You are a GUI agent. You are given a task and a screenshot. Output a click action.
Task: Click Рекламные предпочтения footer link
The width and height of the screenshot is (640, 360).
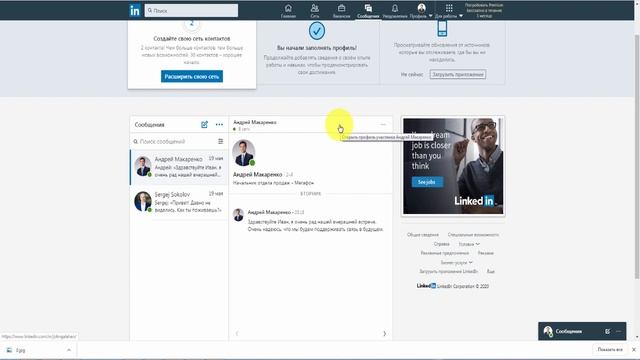(445, 253)
